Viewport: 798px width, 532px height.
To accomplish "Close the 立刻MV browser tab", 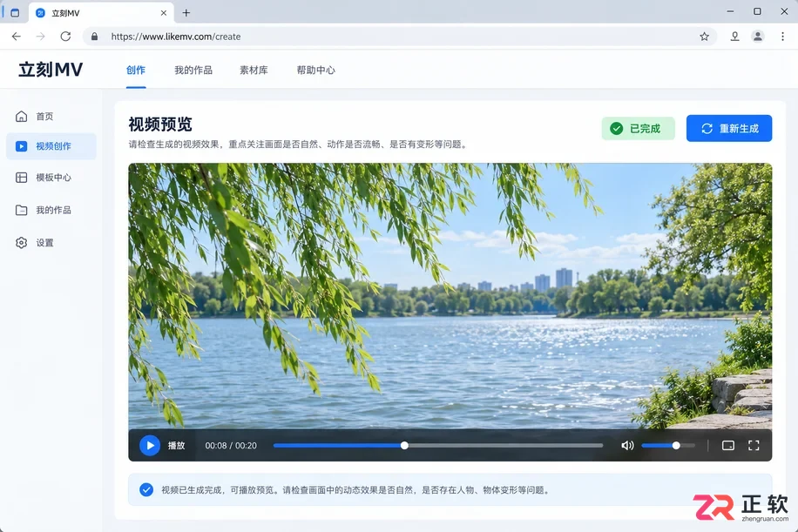I will (x=164, y=13).
